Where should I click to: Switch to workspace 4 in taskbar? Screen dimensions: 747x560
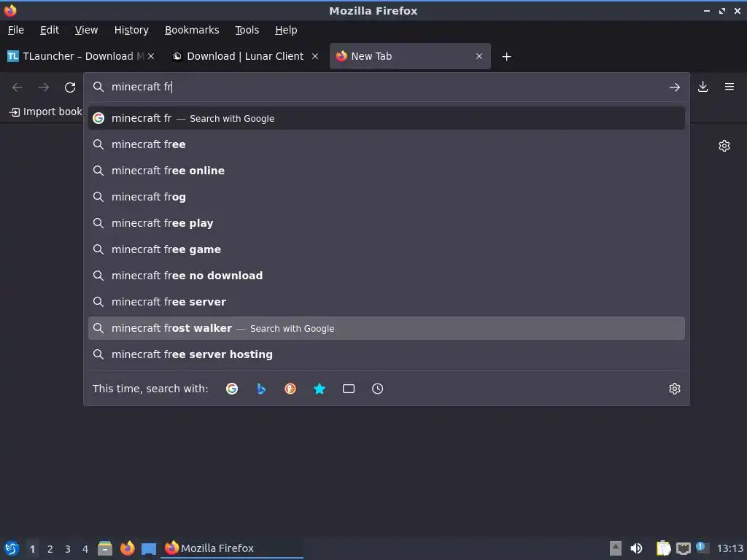click(85, 549)
